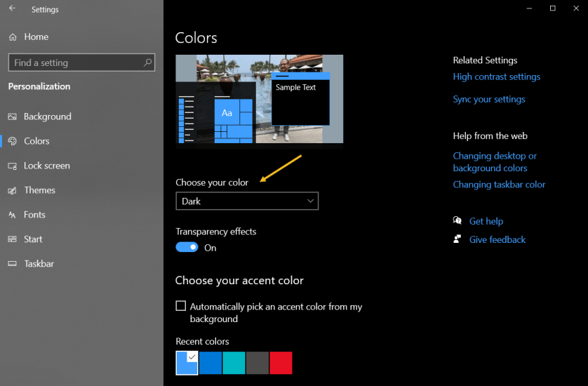This screenshot has height=386, width=588.
Task: Click the Give feedback person icon
Action: tap(457, 239)
